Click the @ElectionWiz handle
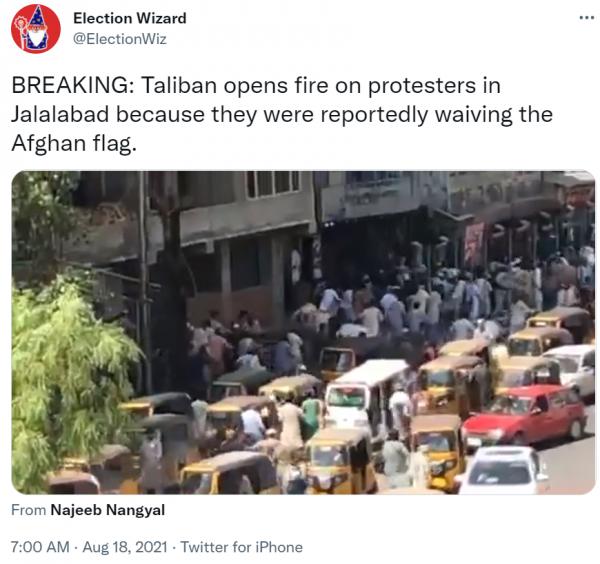 point(120,39)
